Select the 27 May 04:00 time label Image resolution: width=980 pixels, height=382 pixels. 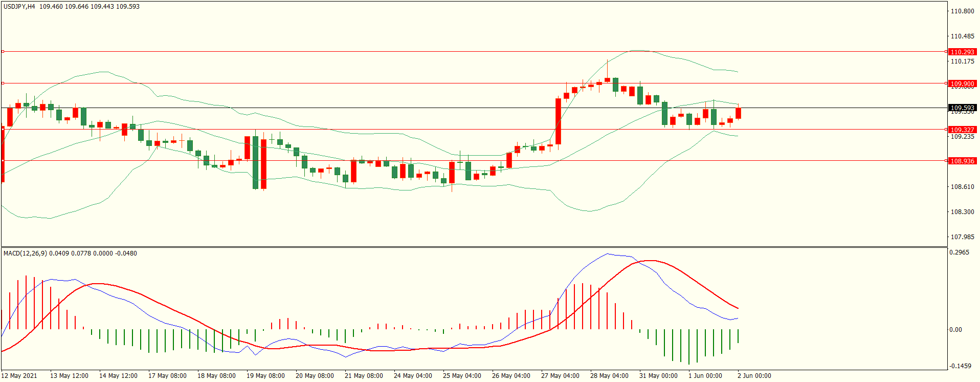coord(560,376)
